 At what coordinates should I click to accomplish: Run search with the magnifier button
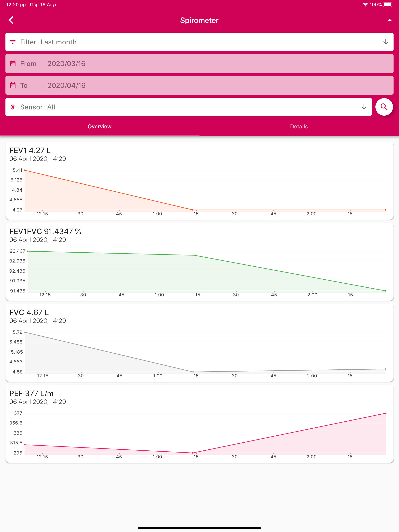tap(384, 107)
